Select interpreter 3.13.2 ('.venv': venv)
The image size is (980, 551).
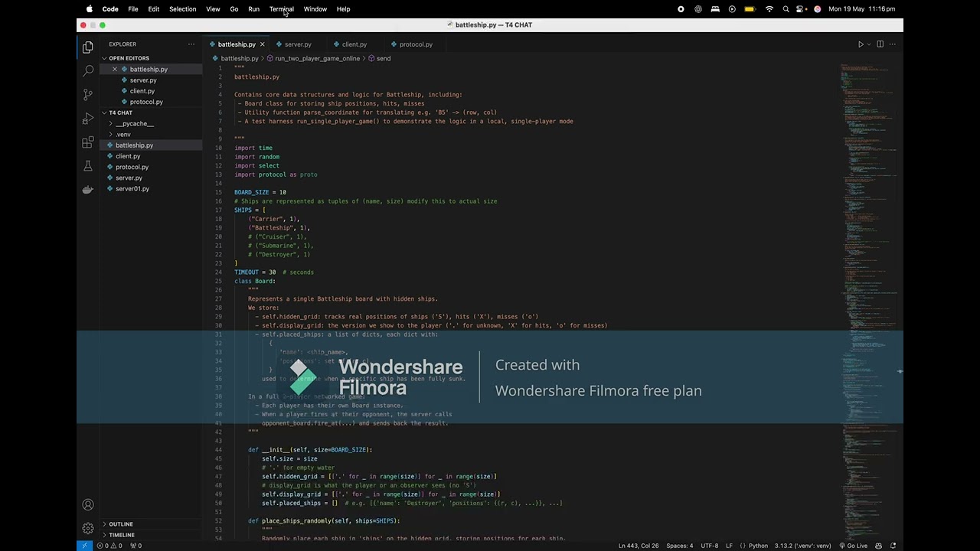(802, 546)
